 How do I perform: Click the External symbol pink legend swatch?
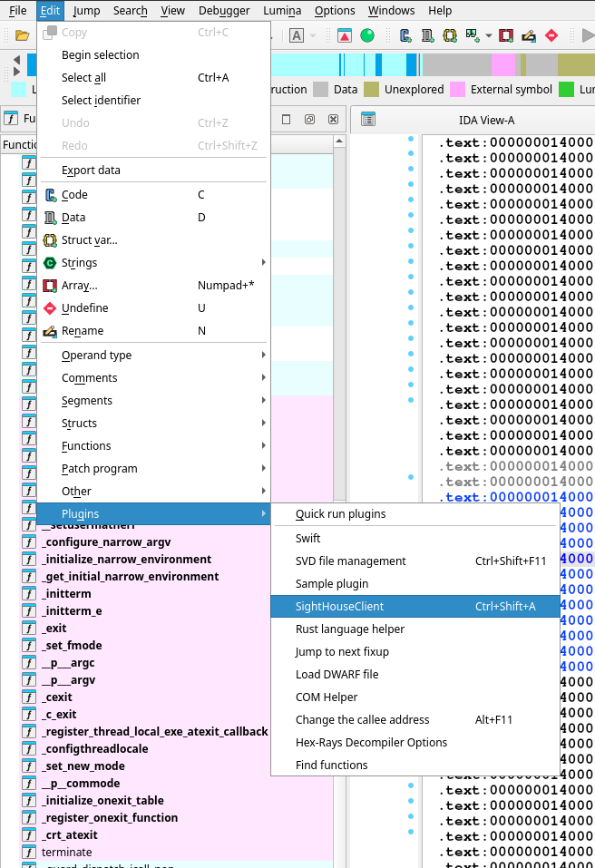click(x=458, y=89)
